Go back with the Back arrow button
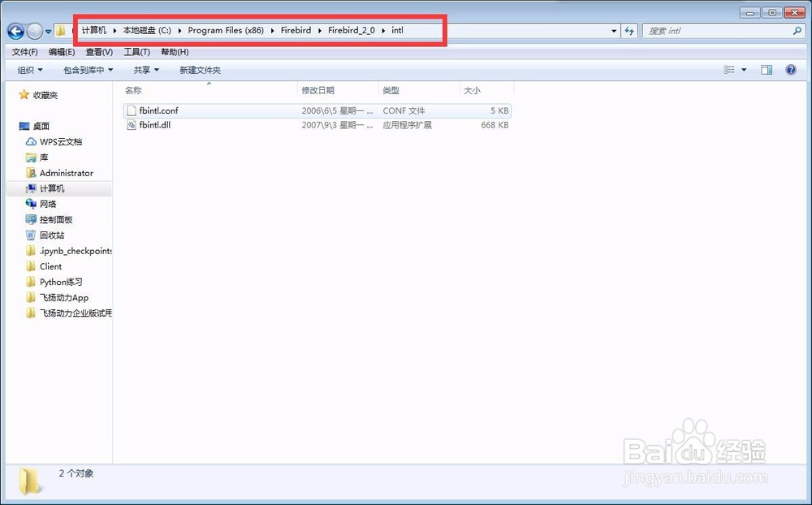812x505 pixels. [x=16, y=32]
